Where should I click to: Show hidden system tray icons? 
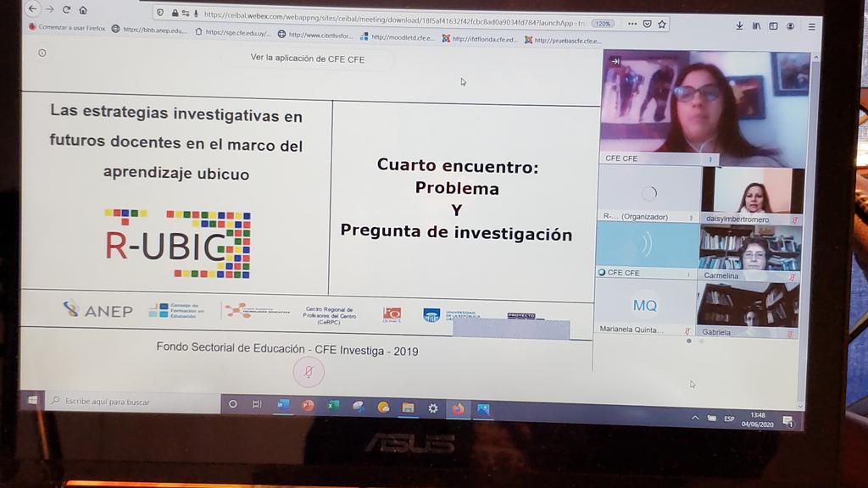point(695,419)
